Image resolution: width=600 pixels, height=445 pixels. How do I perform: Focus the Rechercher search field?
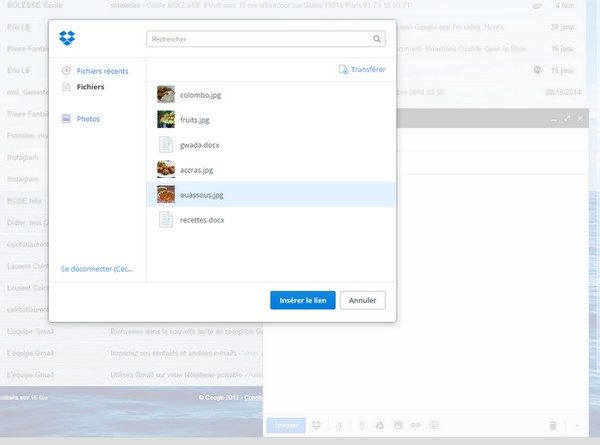[x=266, y=39]
